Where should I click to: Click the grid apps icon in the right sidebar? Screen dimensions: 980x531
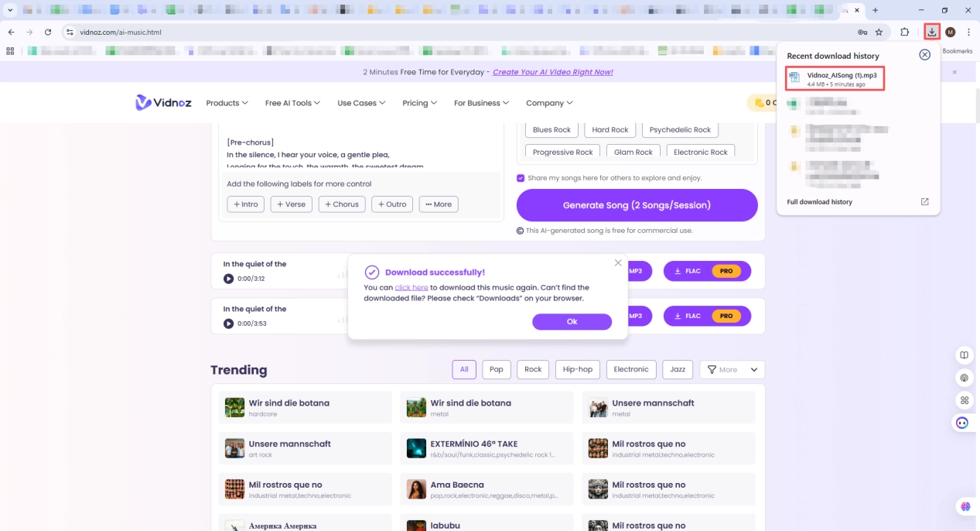coord(964,400)
